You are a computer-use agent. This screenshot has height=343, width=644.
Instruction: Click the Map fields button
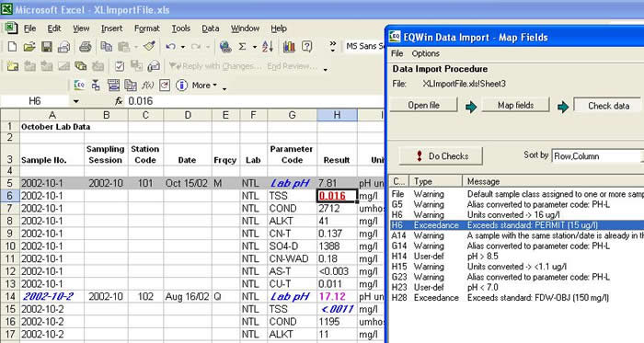(x=515, y=105)
